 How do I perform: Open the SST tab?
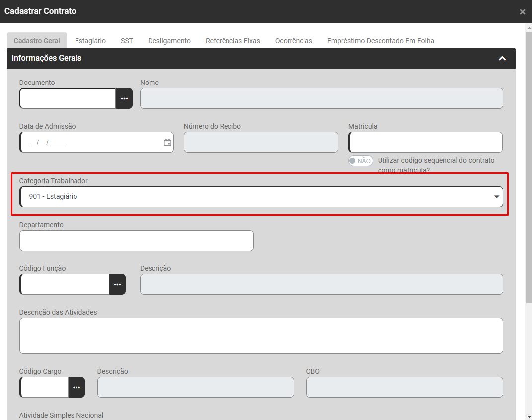pyautogui.click(x=127, y=41)
